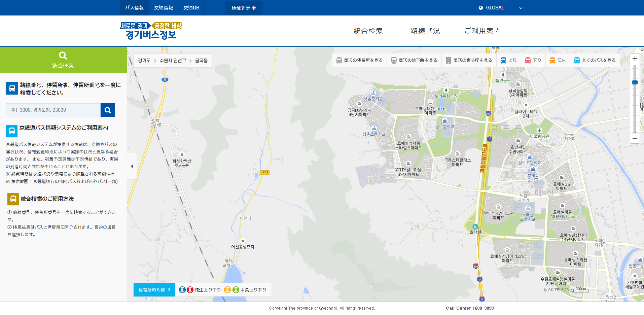The height and width of the screenshot is (315, 644).
Task: Click 地域変更 region change button
Action: point(244,8)
